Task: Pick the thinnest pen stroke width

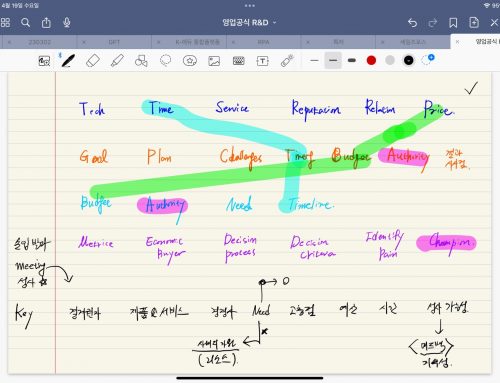Action: pos(314,60)
